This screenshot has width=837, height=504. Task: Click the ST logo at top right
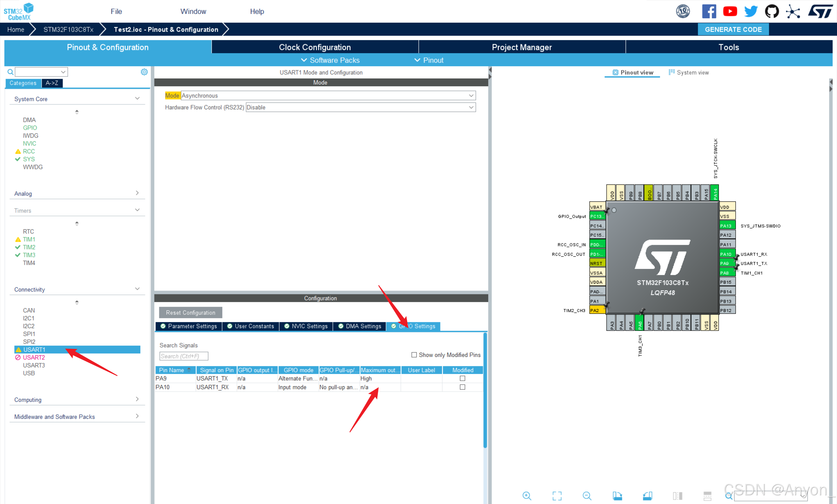point(820,11)
